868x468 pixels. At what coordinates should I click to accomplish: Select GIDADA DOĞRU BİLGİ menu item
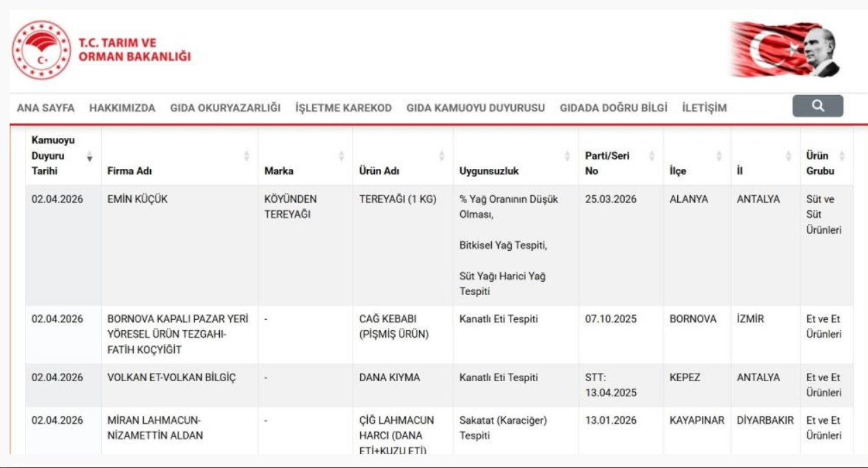[x=613, y=108]
